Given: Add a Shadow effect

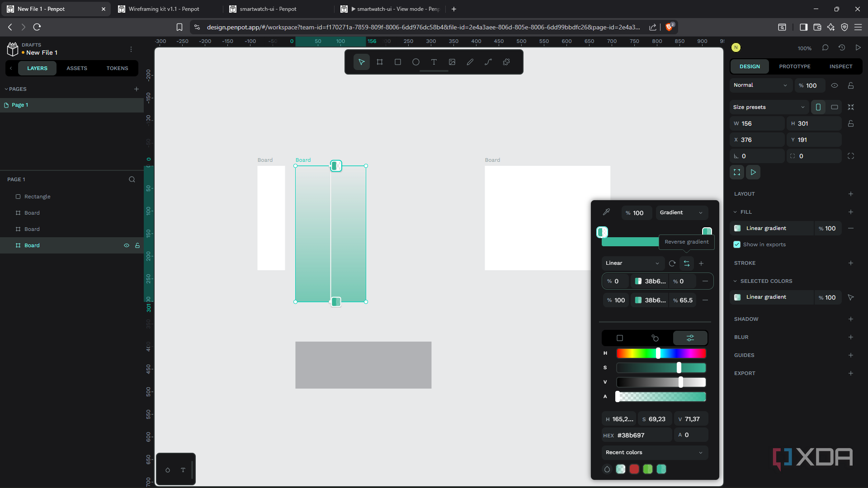Looking at the screenshot, I should coord(851,319).
